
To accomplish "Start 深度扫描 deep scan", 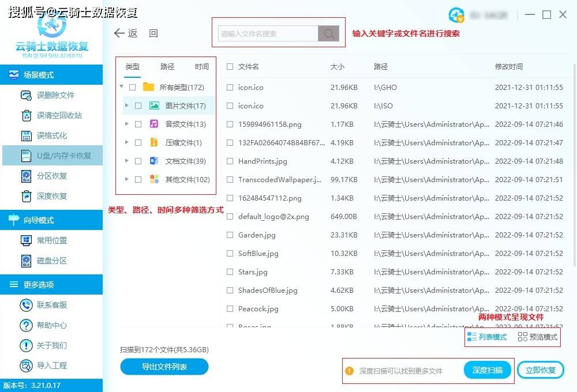I will (488, 370).
